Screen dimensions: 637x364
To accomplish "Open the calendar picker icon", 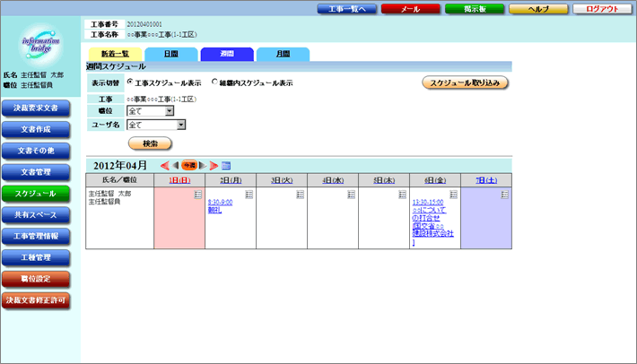I will point(226,165).
